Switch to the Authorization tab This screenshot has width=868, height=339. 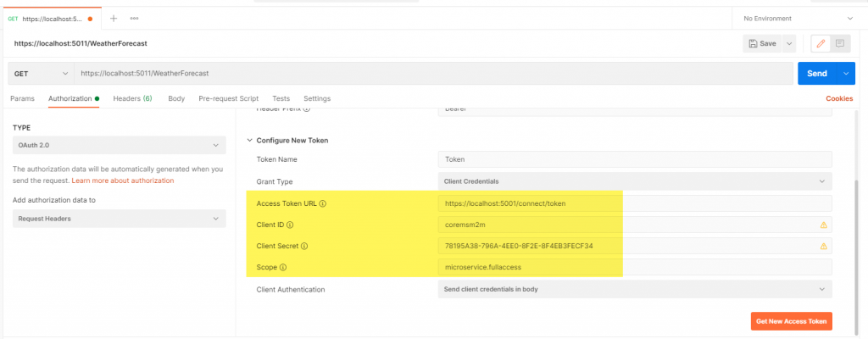tap(74, 98)
